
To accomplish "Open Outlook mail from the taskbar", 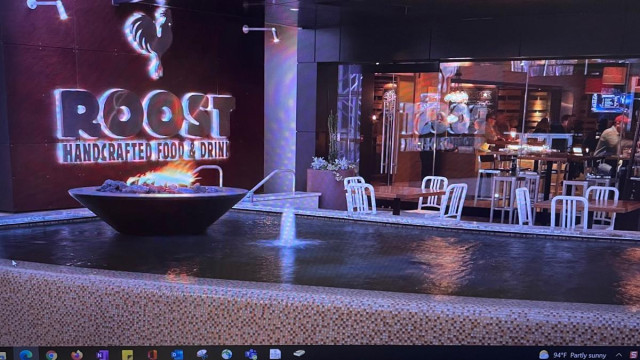I will click(x=177, y=354).
